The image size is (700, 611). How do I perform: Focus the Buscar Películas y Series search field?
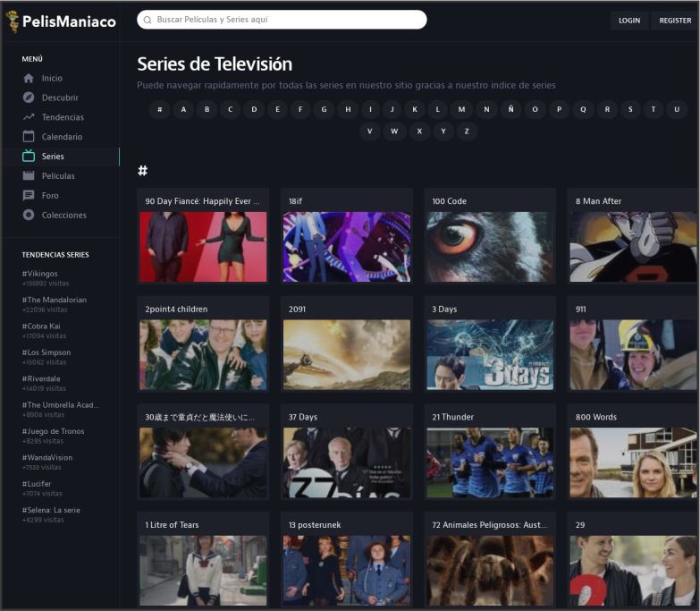(x=282, y=20)
